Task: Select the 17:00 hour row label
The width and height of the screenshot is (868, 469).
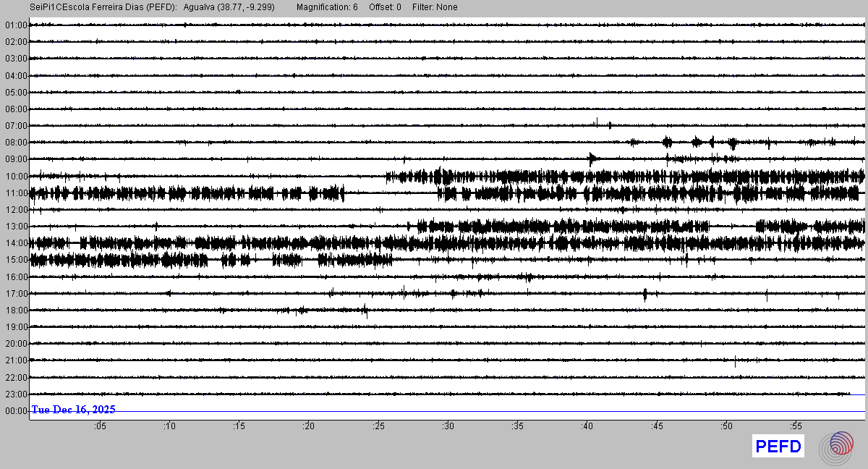Action: [16, 294]
